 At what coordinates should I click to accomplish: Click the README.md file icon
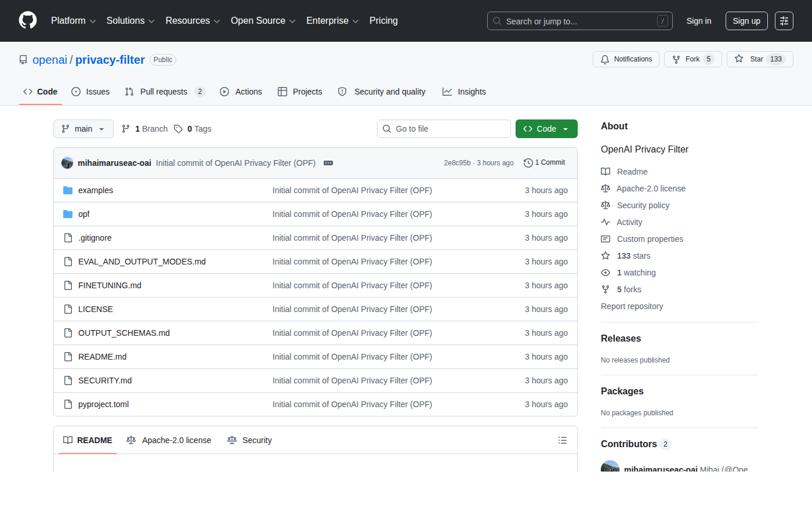(68, 357)
